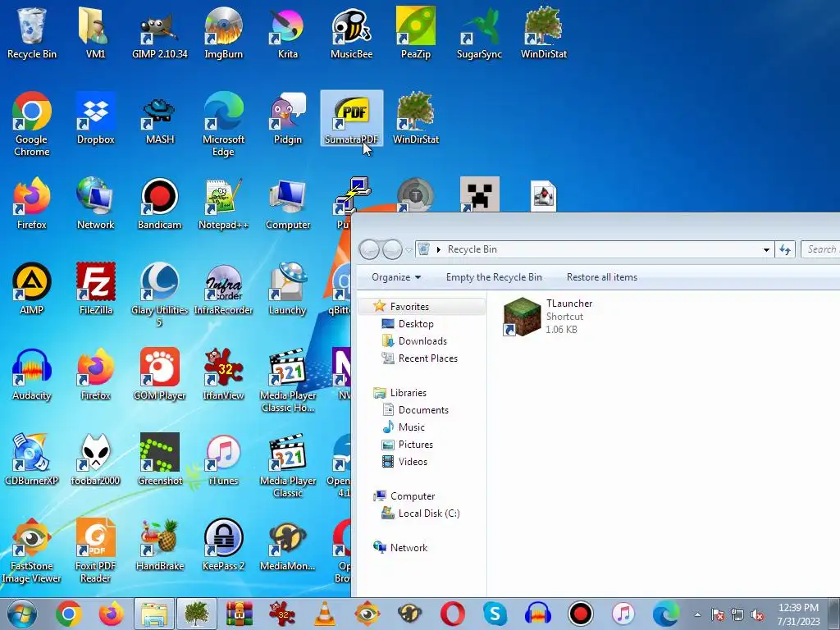
Task: Open Desktop under Favorites
Action: point(416,323)
